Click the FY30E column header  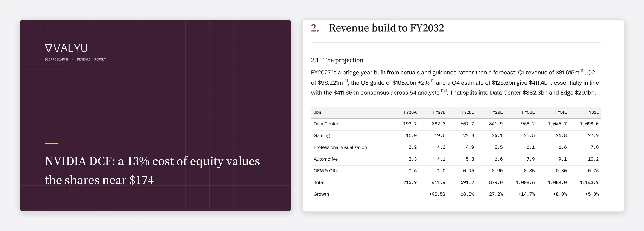tap(528, 112)
